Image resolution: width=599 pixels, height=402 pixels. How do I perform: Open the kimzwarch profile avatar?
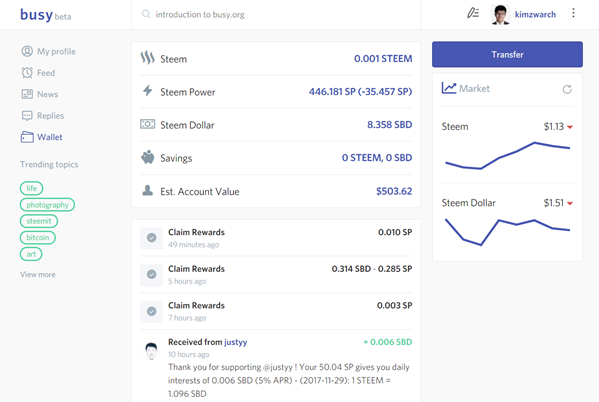[x=500, y=15]
